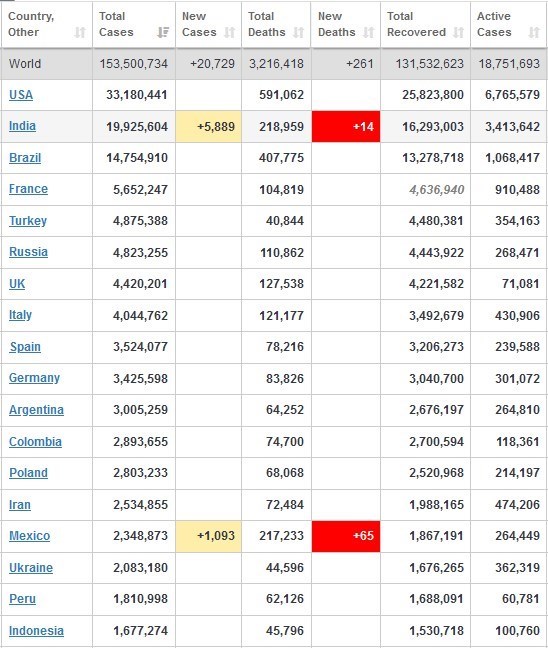
Task: Select the World summary row
Action: click(x=274, y=64)
